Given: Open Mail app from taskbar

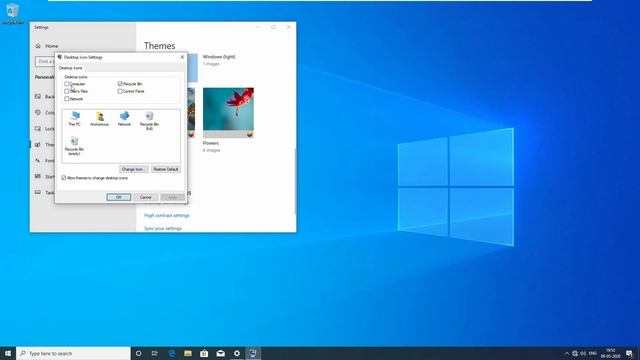Looking at the screenshot, I should pos(220,353).
